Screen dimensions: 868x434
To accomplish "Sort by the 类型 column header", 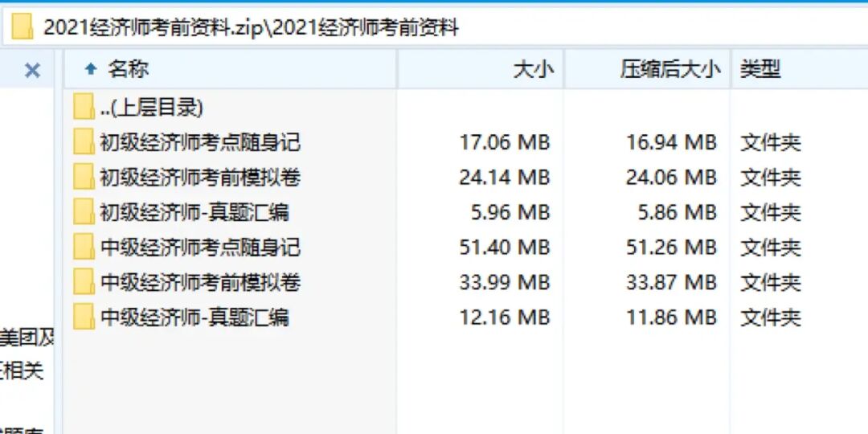I will (x=800, y=69).
